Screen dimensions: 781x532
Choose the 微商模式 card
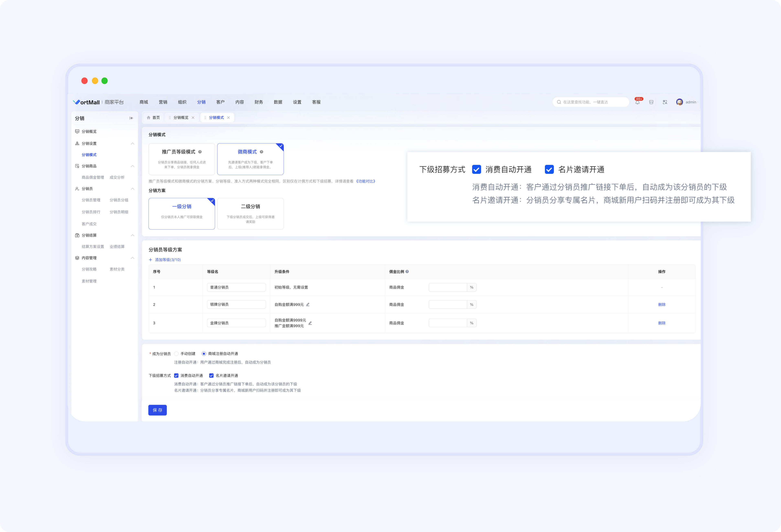(250, 159)
